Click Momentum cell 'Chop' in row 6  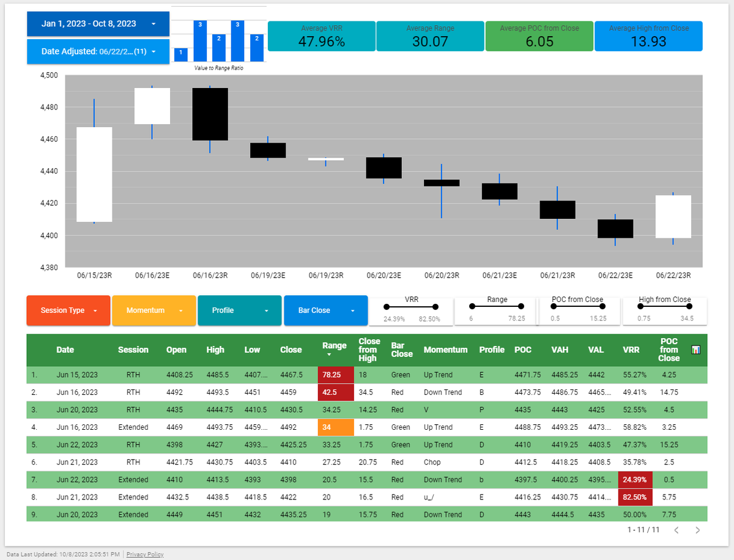pyautogui.click(x=432, y=463)
